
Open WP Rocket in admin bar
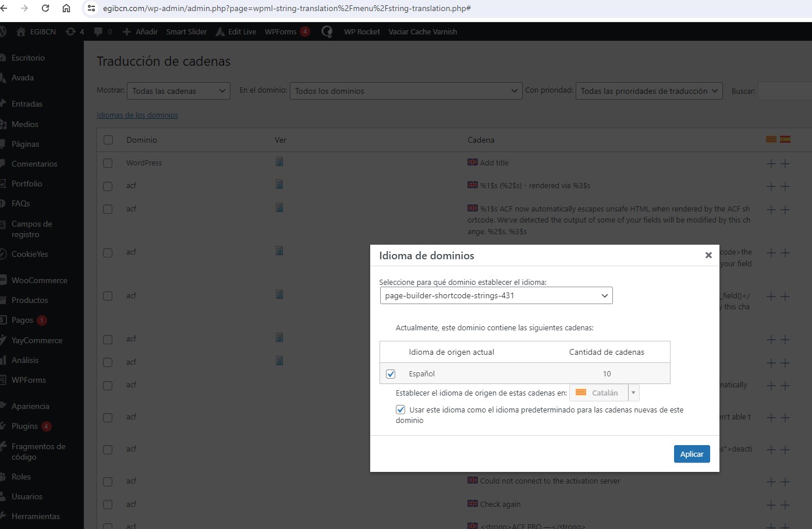[361, 31]
